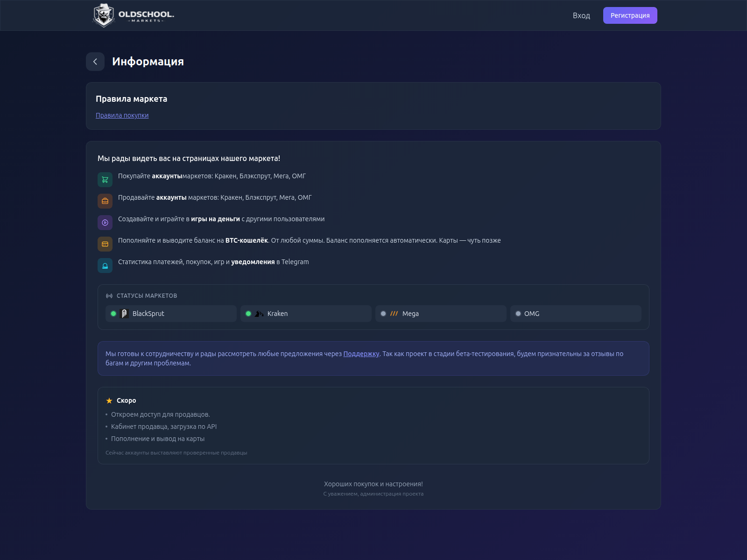Click the Oldschool Markets logo
747x560 pixels.
(x=133, y=15)
